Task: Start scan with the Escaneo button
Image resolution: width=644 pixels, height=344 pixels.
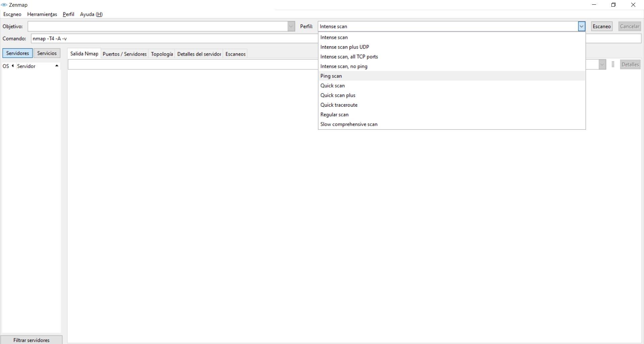Action: click(x=602, y=26)
